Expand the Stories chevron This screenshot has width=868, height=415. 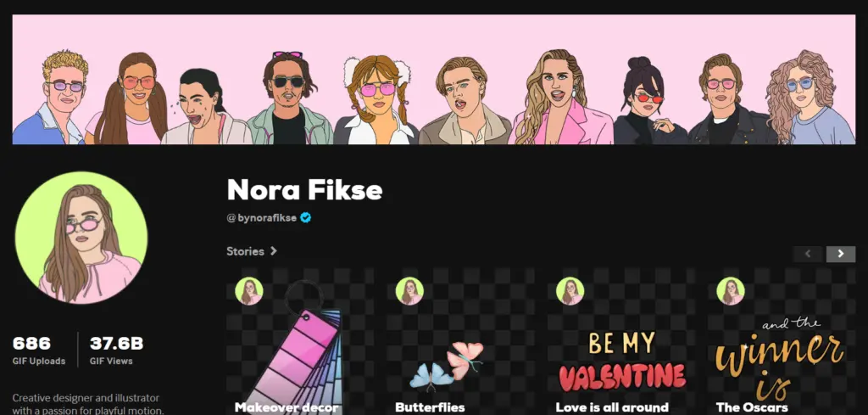(x=273, y=251)
